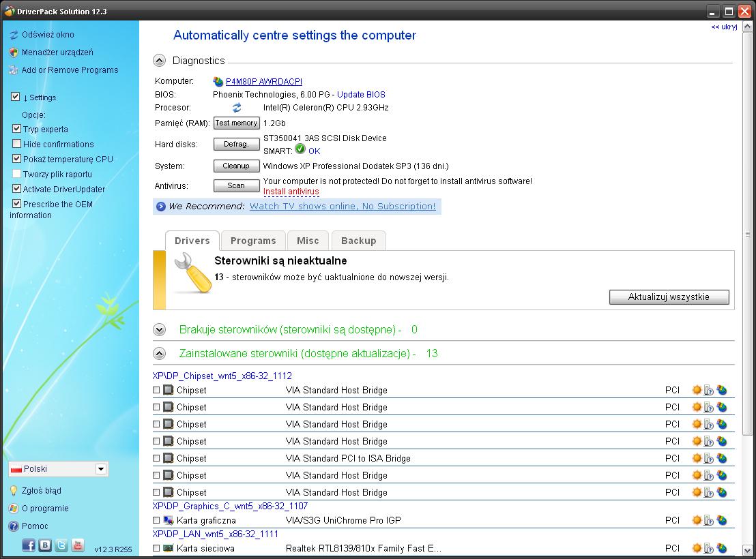Click the sun icon on PCI to ISA Bridge row
The height and width of the screenshot is (559, 756).
[697, 458]
